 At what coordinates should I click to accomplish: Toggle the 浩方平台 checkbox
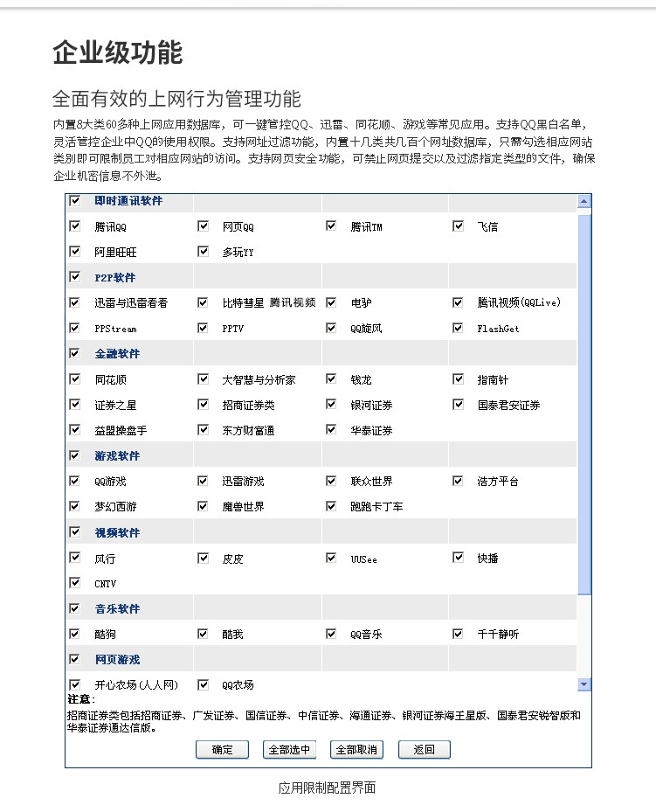click(458, 481)
